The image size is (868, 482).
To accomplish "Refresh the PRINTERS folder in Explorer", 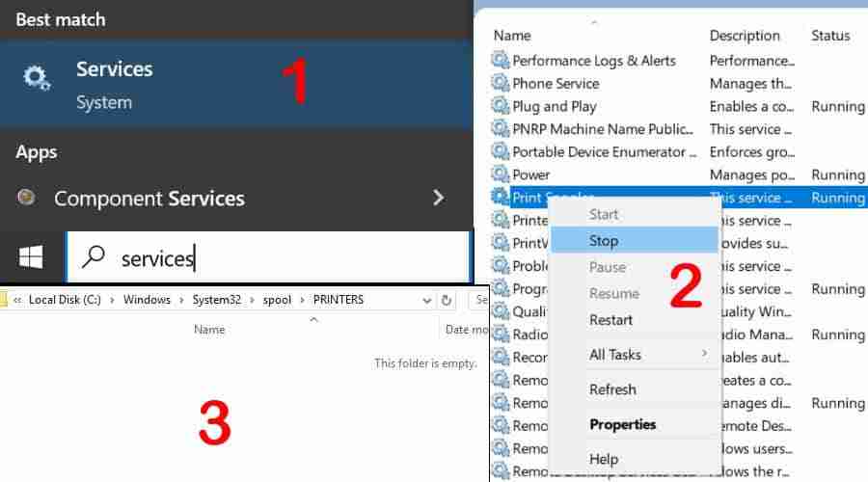I will coord(447,300).
